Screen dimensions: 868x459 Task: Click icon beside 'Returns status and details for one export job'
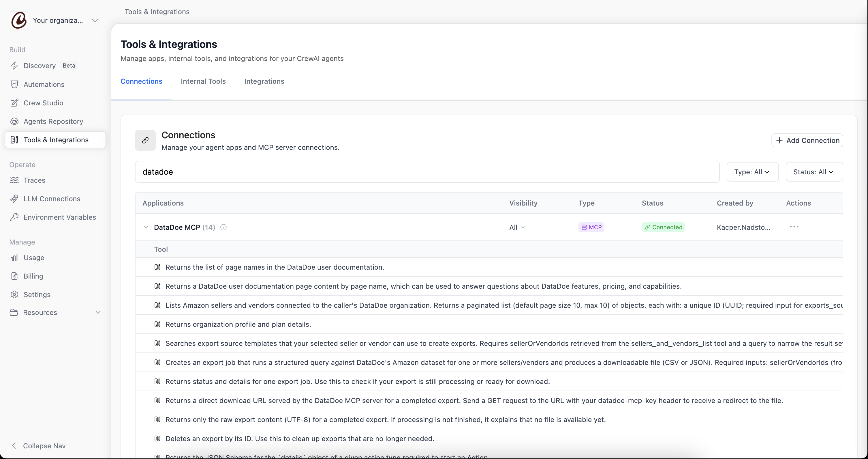click(x=157, y=381)
